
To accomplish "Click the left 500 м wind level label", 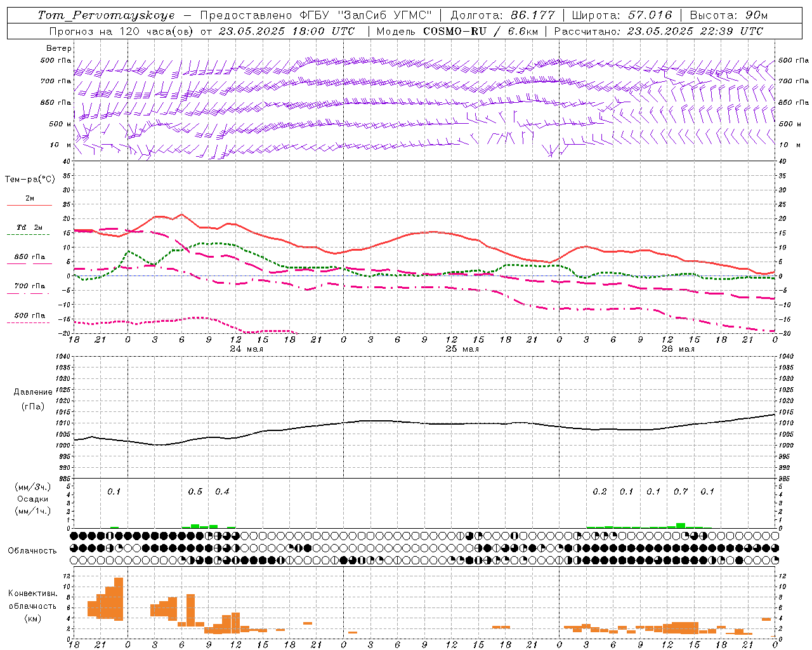I will [x=60, y=124].
